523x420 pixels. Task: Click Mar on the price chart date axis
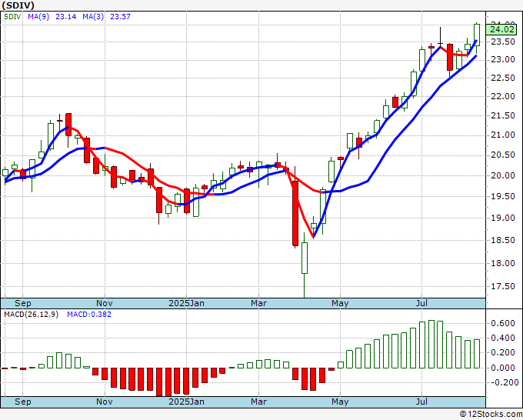[258, 303]
